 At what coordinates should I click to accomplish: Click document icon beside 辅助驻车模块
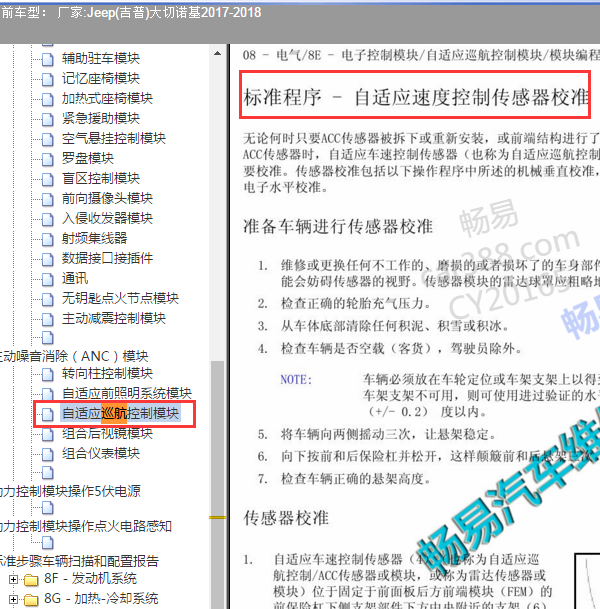coord(48,59)
